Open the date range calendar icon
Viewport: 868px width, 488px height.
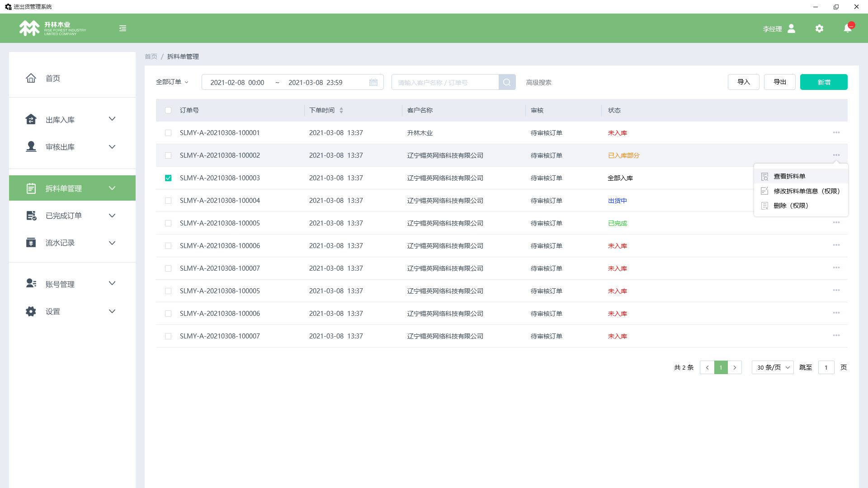[x=373, y=82]
